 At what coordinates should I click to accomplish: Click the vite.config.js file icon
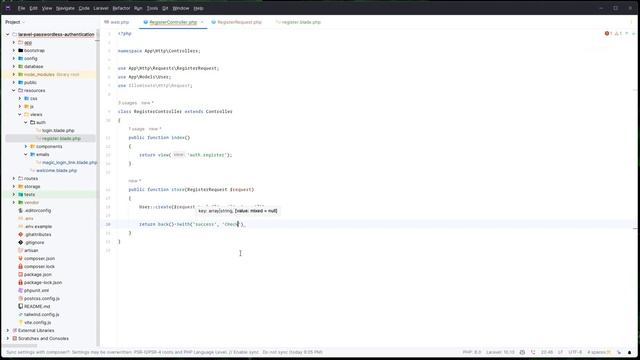click(20, 322)
